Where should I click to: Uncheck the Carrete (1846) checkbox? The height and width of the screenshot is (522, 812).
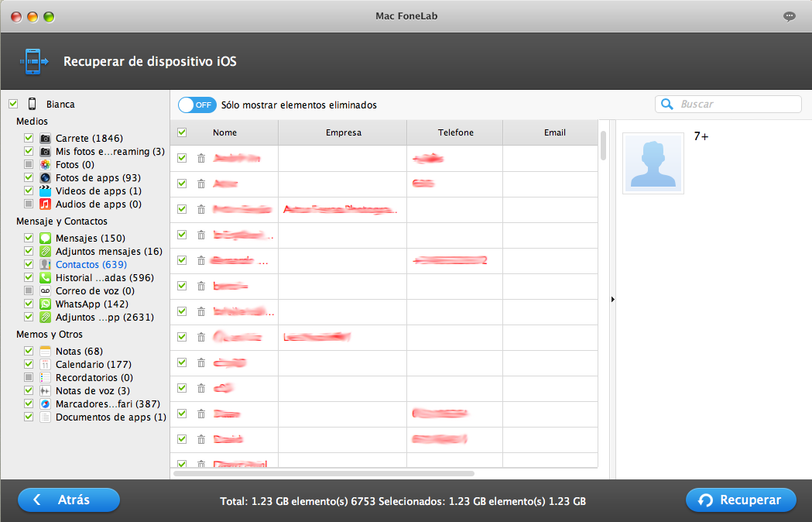coord(29,138)
